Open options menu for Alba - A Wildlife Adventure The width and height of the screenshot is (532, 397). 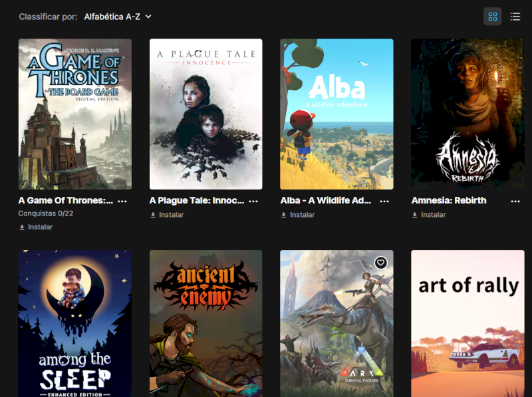384,201
